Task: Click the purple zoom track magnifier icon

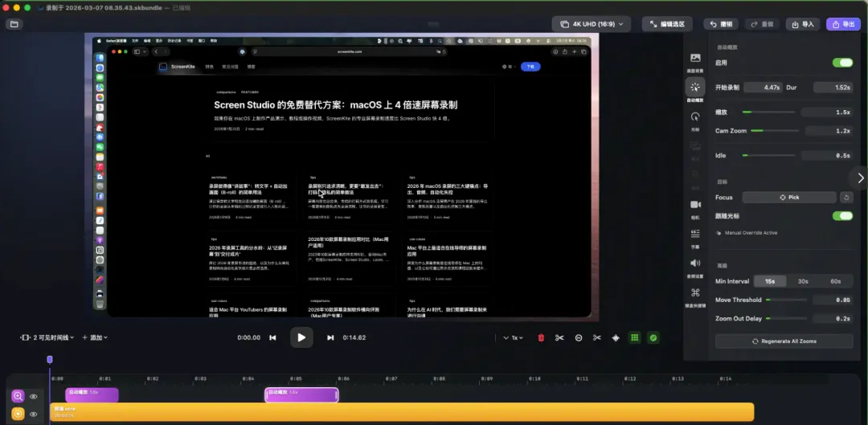Action: (18, 396)
